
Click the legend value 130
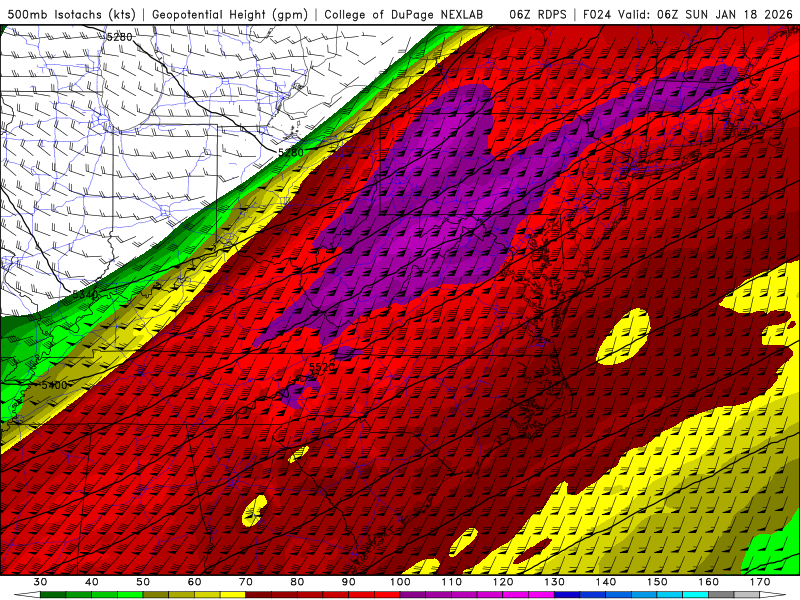coord(555,582)
